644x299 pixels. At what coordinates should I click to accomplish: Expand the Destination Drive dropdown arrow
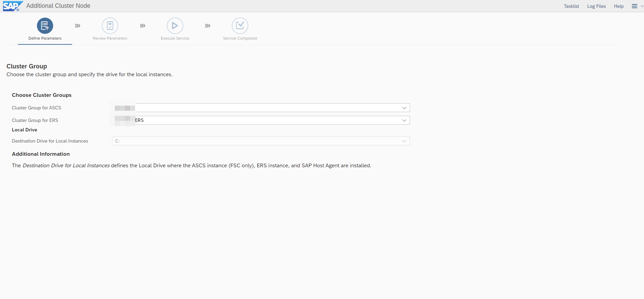click(x=404, y=141)
